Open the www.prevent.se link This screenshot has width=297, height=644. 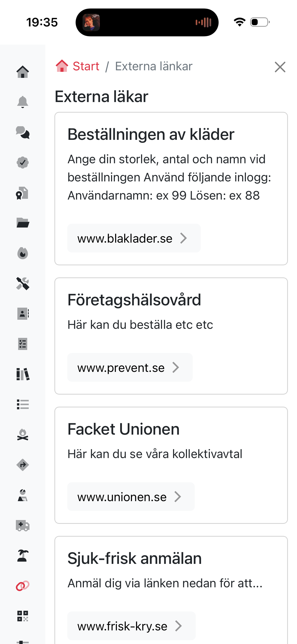click(x=130, y=368)
